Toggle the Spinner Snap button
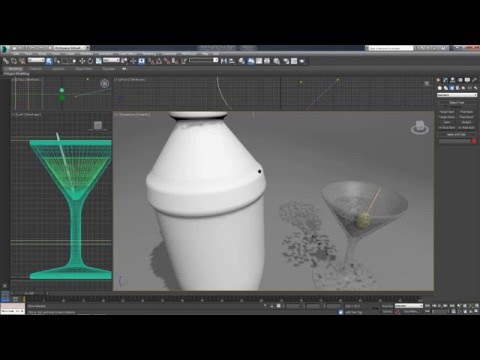 pyautogui.click(x=175, y=61)
